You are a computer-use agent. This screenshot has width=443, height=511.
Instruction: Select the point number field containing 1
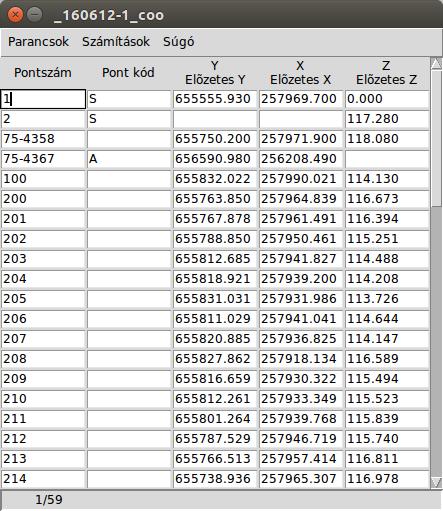[43, 99]
